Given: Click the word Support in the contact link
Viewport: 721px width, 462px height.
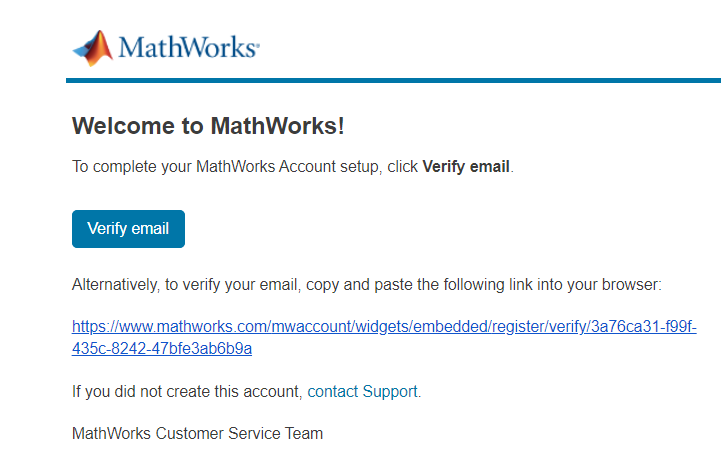Looking at the screenshot, I should (x=390, y=392).
